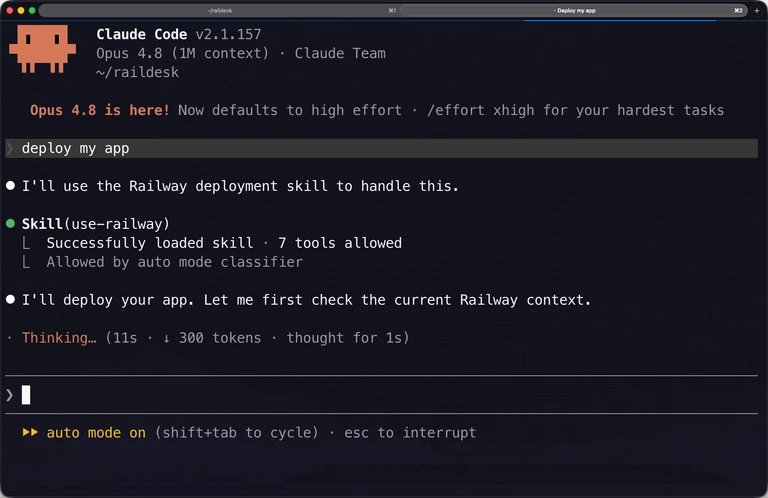This screenshot has width=768, height=498.
Task: Click '300 tokens' counter in thinking status
Action: click(x=220, y=338)
